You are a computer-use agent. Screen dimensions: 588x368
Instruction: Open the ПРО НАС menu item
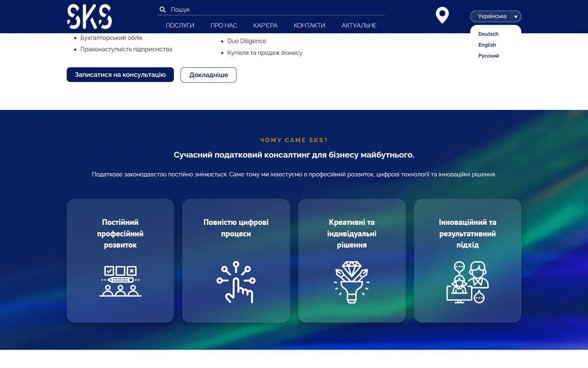[224, 26]
